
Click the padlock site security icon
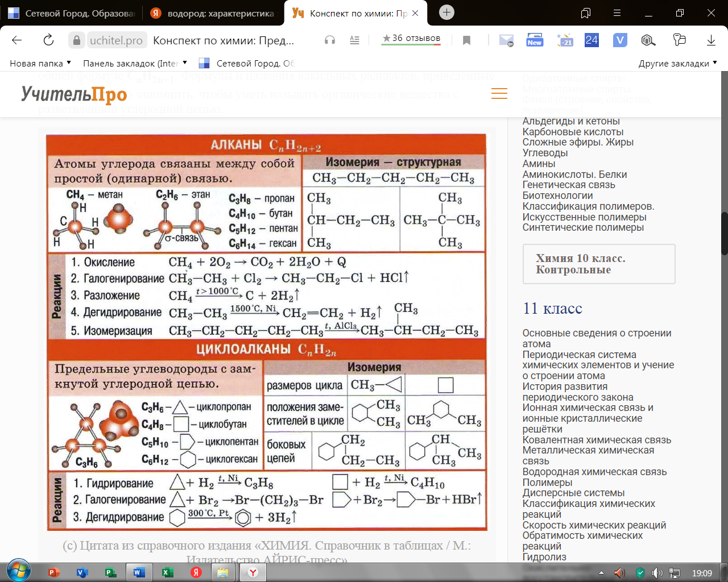pos(76,40)
